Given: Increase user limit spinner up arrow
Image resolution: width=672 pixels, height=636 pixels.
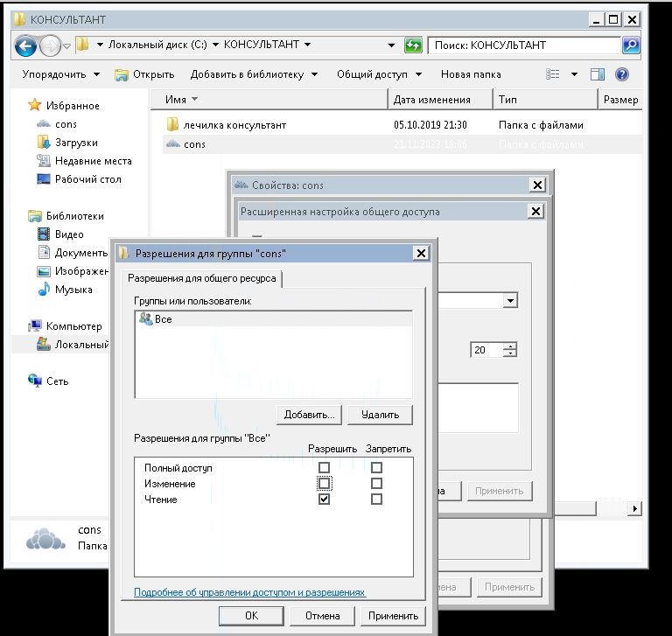Looking at the screenshot, I should tap(510, 346).
